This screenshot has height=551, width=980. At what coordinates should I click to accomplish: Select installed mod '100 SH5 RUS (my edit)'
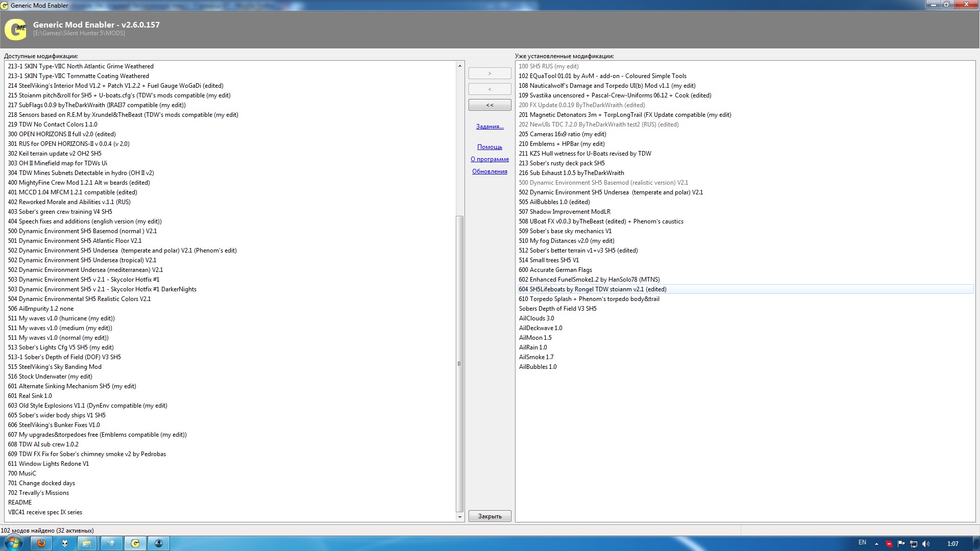(549, 66)
